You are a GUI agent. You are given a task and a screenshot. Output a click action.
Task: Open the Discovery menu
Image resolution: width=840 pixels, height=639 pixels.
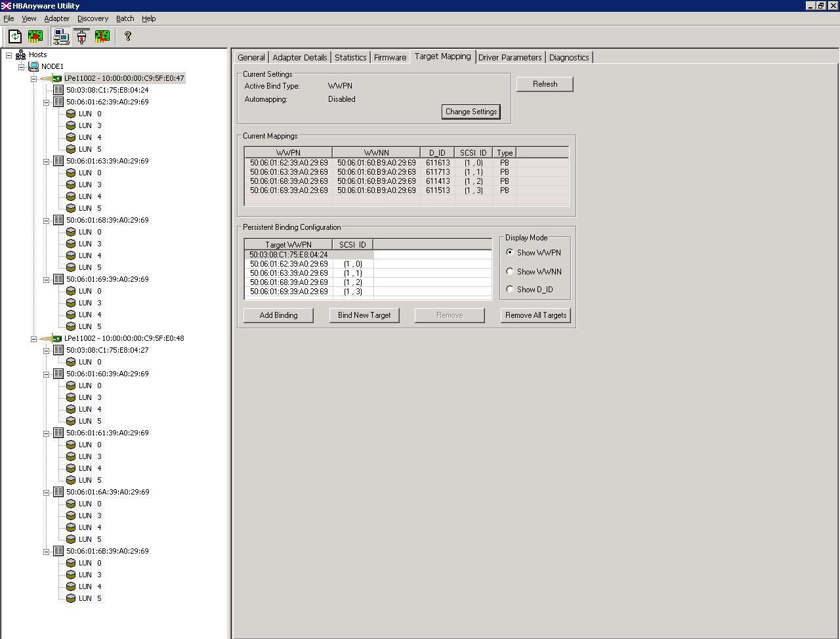(x=93, y=18)
